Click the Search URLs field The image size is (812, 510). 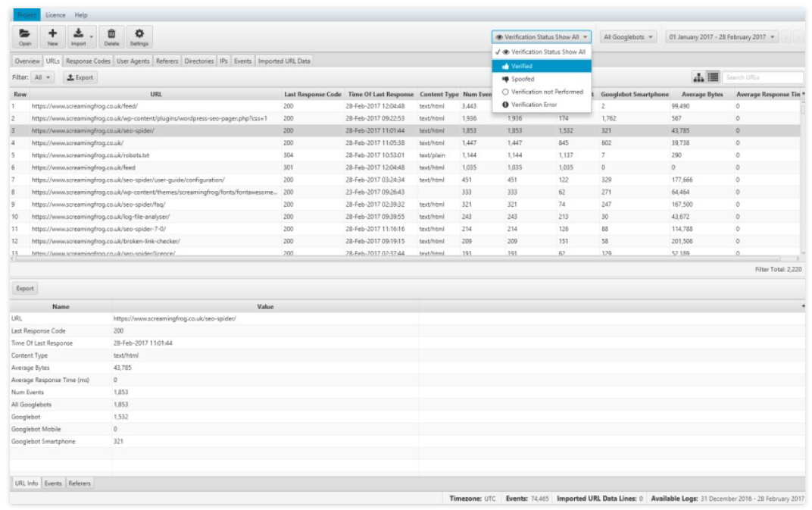(x=763, y=77)
